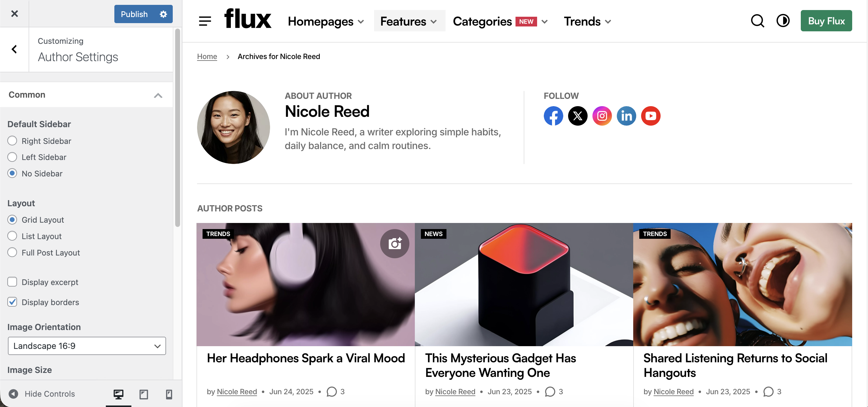
Task: Open the Trends menu item
Action: coord(588,21)
